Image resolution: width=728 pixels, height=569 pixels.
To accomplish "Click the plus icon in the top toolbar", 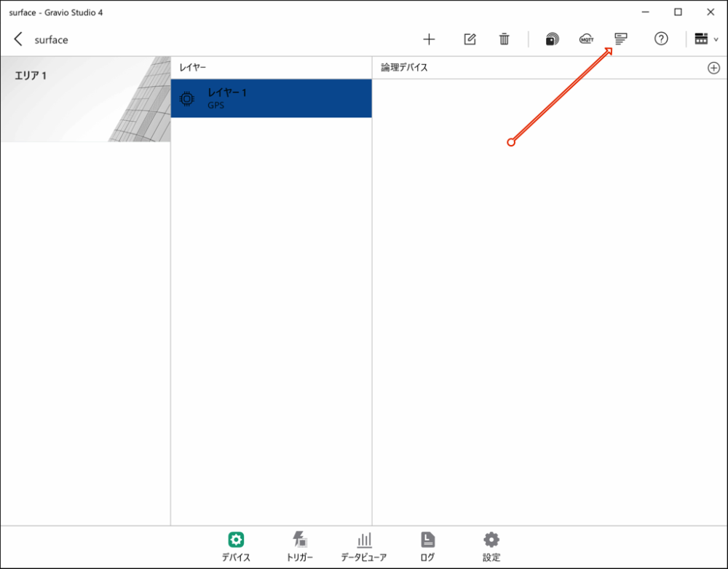I will click(429, 39).
